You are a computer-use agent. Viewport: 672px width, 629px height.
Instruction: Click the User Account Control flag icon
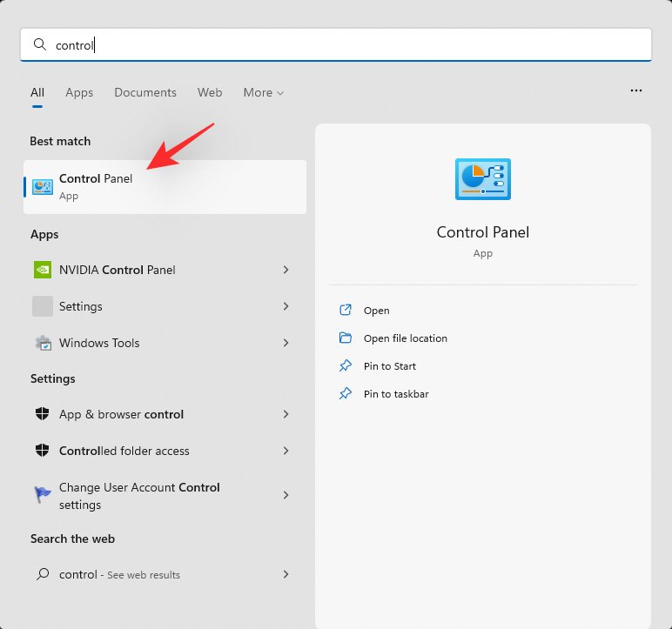point(43,495)
